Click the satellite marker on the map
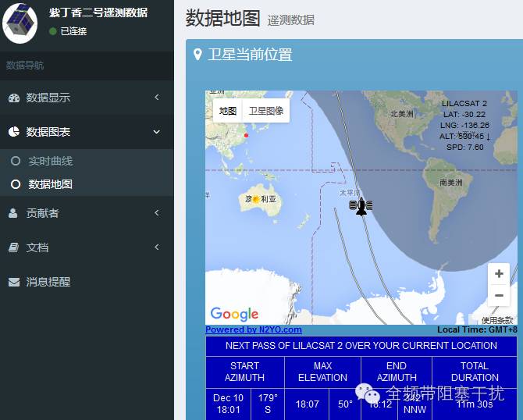Image resolution: width=523 pixels, height=420 pixels. click(x=361, y=206)
